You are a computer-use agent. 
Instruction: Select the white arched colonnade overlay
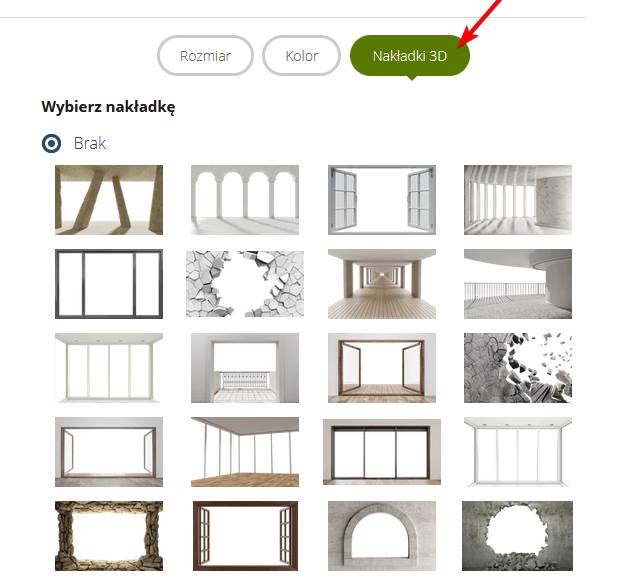[245, 200]
